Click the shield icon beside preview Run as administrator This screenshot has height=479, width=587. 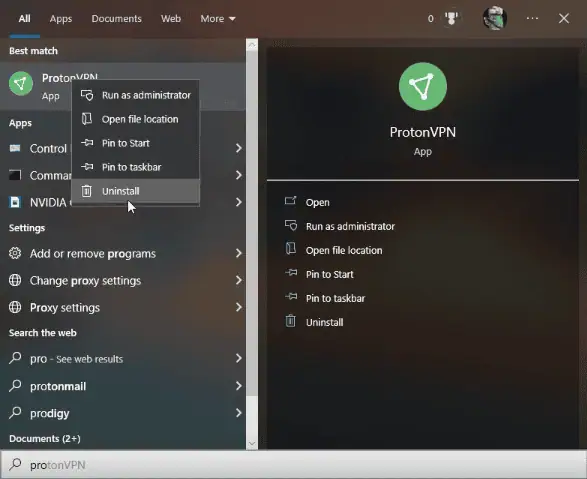[x=291, y=225]
